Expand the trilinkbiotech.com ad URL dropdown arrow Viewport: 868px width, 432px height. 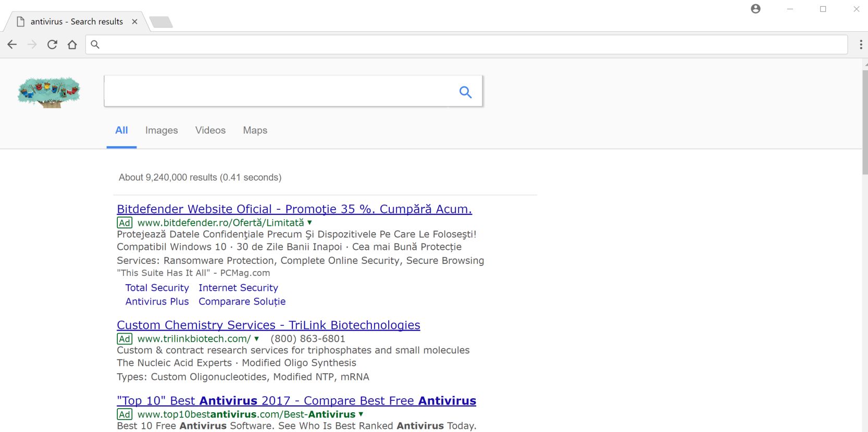256,339
